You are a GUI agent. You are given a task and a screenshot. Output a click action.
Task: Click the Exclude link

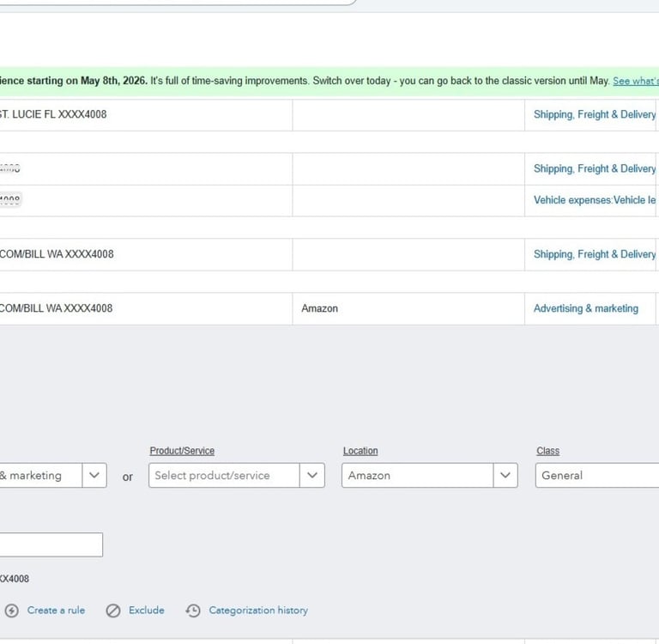coord(146,610)
